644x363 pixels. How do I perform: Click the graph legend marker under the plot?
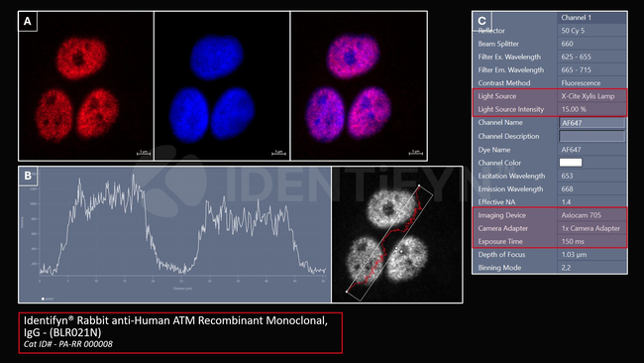(x=43, y=299)
